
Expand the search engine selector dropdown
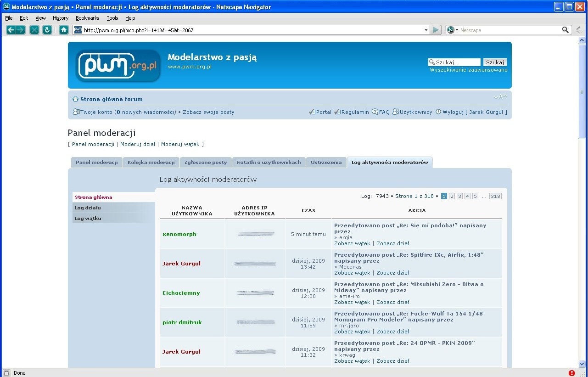click(453, 30)
